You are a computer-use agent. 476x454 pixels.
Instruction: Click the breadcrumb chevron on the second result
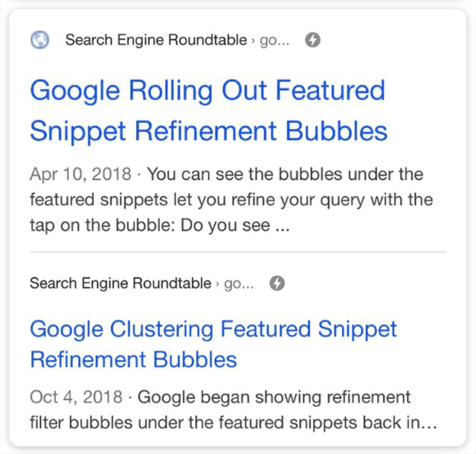pos(217,284)
